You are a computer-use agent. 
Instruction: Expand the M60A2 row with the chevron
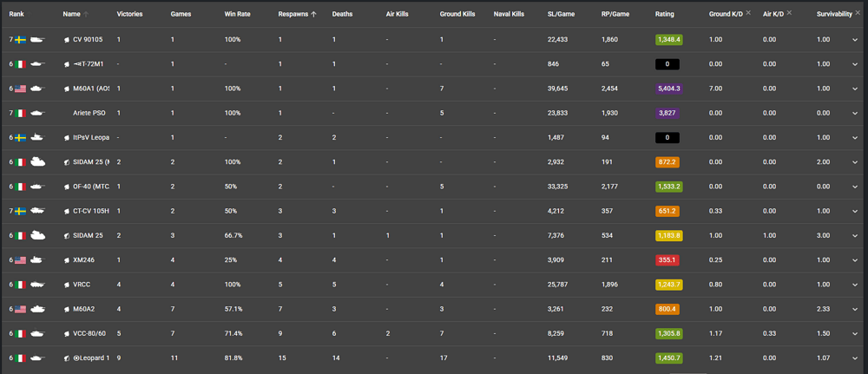tap(855, 309)
